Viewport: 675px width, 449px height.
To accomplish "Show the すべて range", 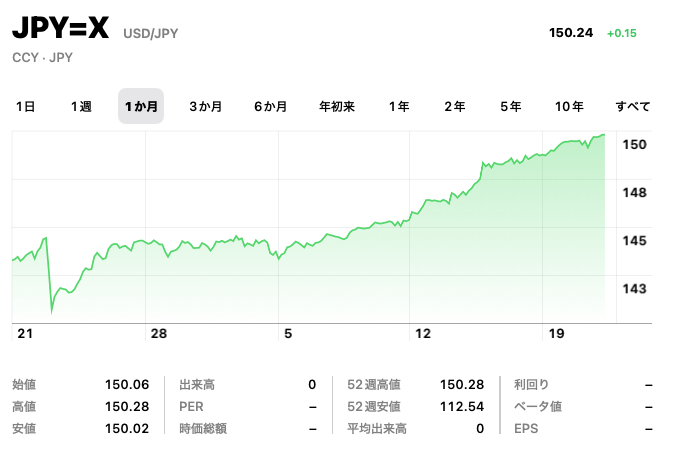I will (x=633, y=106).
